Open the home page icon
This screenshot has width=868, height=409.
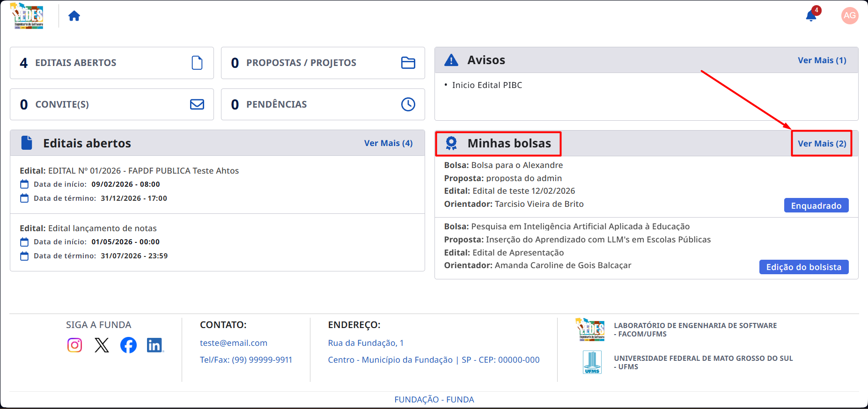pyautogui.click(x=74, y=16)
